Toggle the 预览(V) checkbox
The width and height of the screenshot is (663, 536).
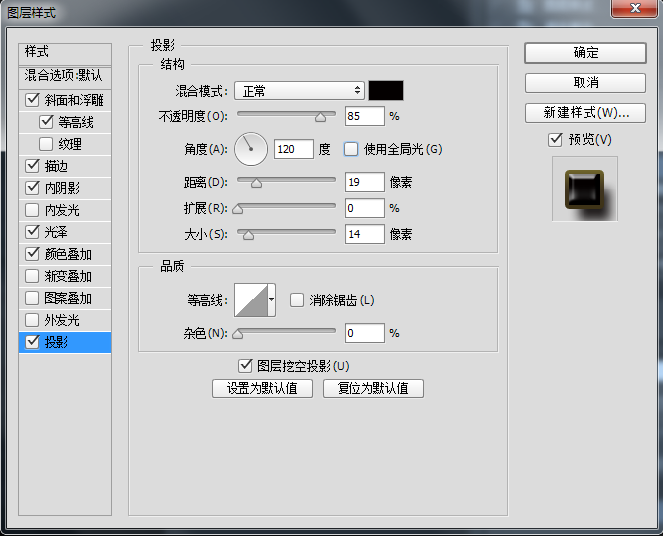(555, 139)
